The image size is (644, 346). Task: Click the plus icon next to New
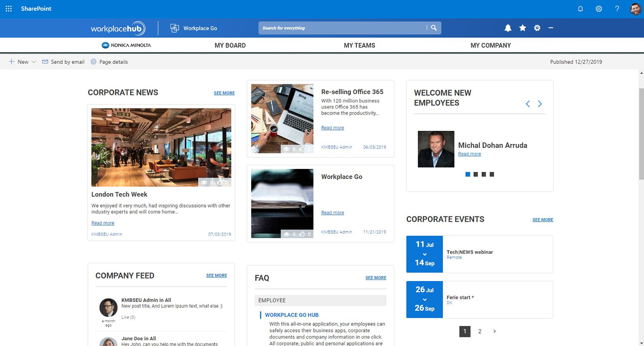click(12, 62)
